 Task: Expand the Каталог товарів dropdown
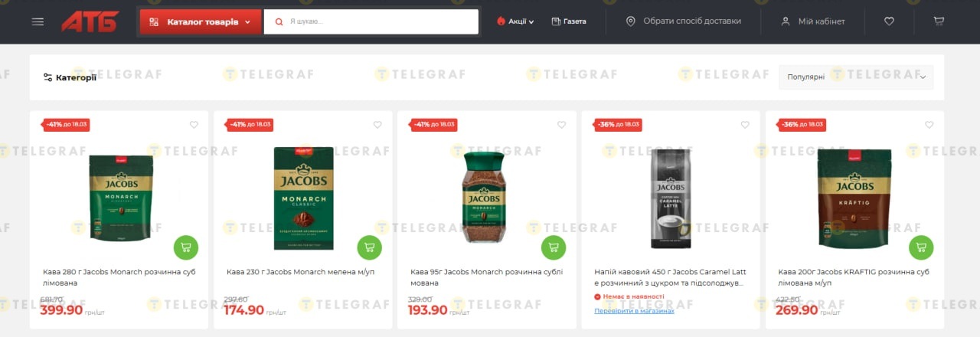[x=201, y=22]
